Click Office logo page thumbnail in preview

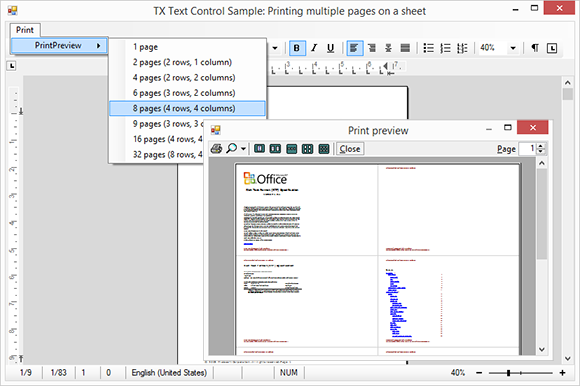307,210
